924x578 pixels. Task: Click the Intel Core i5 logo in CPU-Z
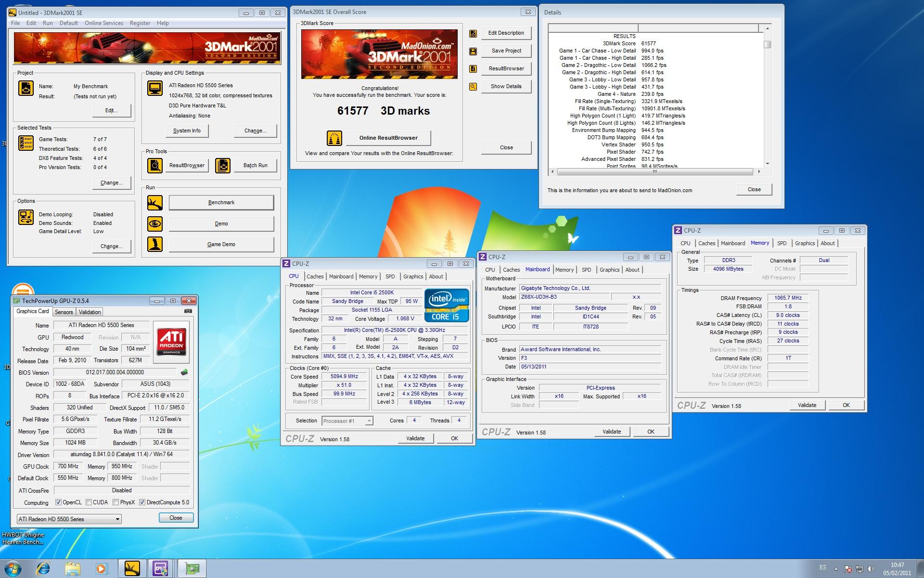click(x=447, y=305)
